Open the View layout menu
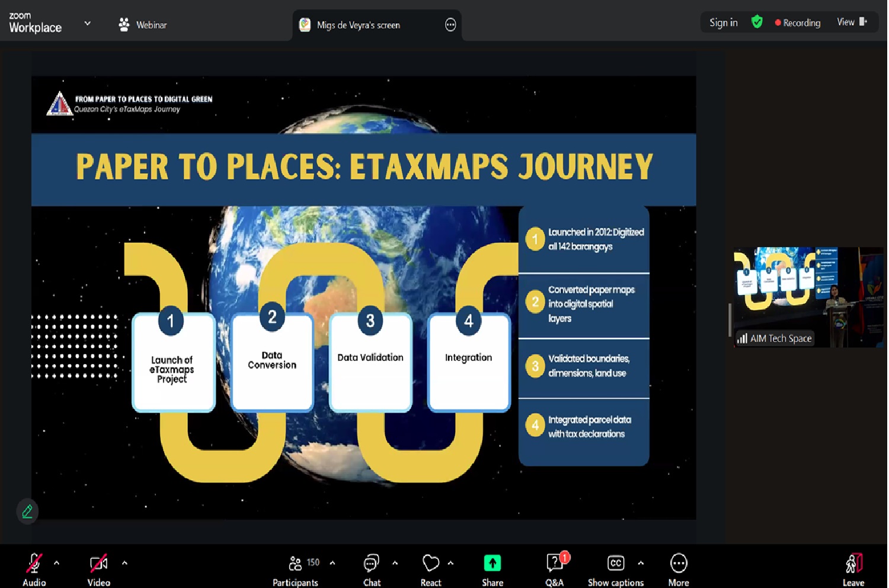 coord(852,23)
